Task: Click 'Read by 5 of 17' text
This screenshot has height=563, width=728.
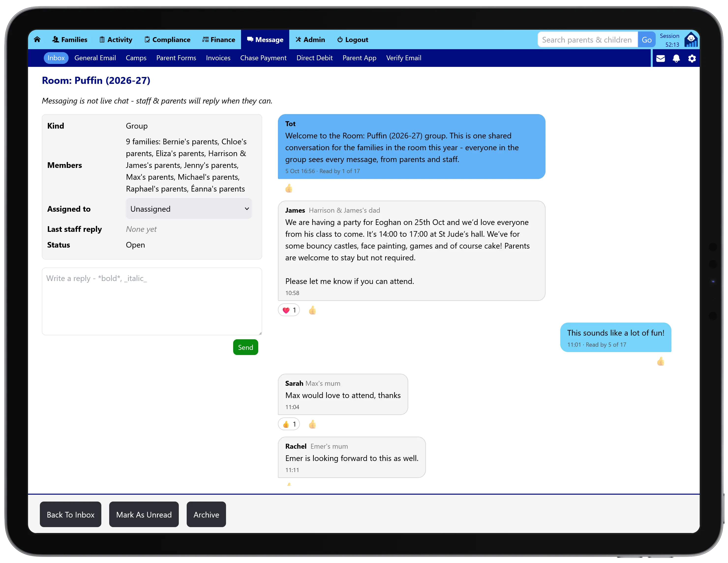Action: (606, 344)
